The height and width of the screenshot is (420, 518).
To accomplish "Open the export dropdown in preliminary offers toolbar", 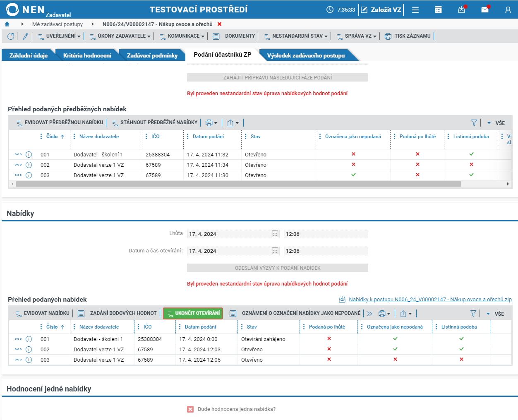I will point(233,123).
